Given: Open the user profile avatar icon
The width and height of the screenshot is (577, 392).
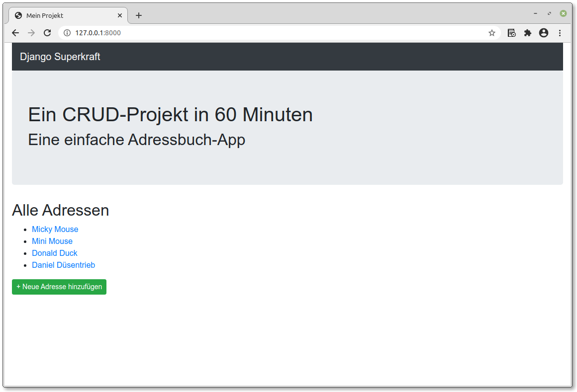Looking at the screenshot, I should [x=544, y=33].
